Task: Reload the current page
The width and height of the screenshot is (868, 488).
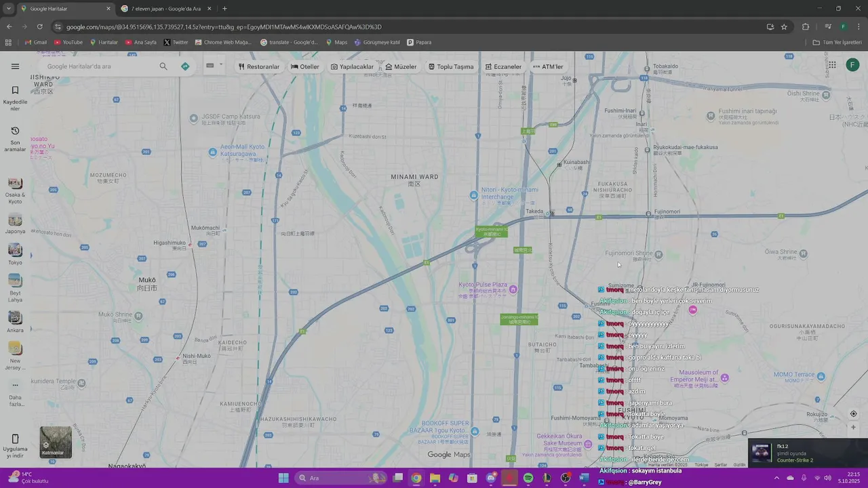Action: coord(39,26)
